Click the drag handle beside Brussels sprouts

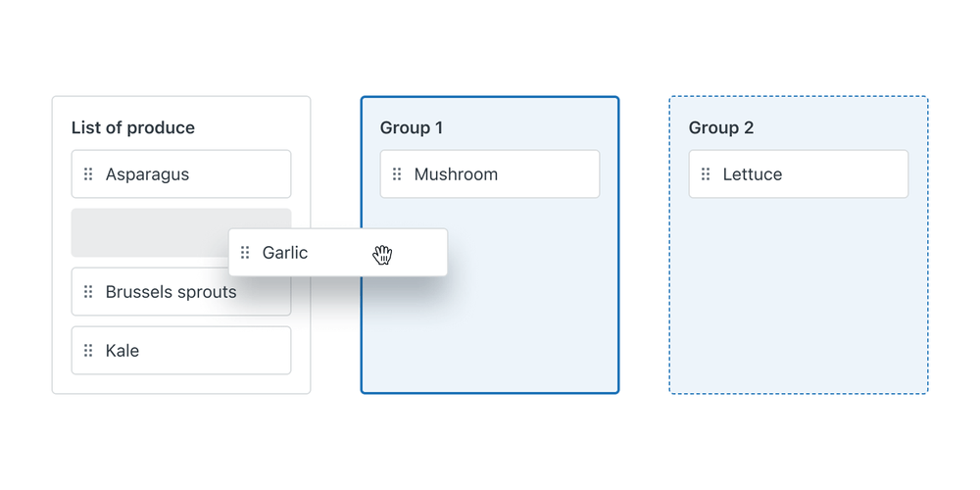(88, 292)
